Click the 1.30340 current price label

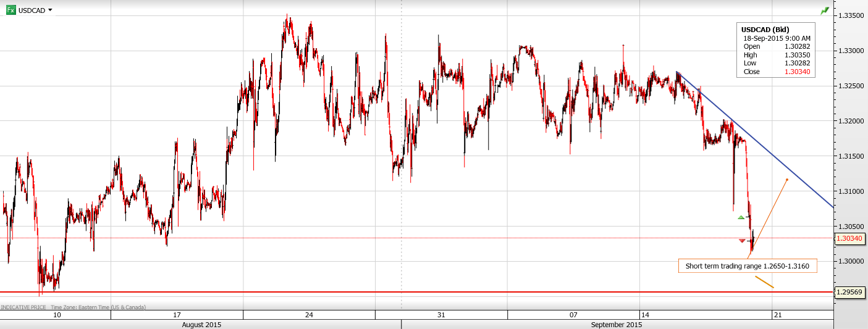(850, 238)
